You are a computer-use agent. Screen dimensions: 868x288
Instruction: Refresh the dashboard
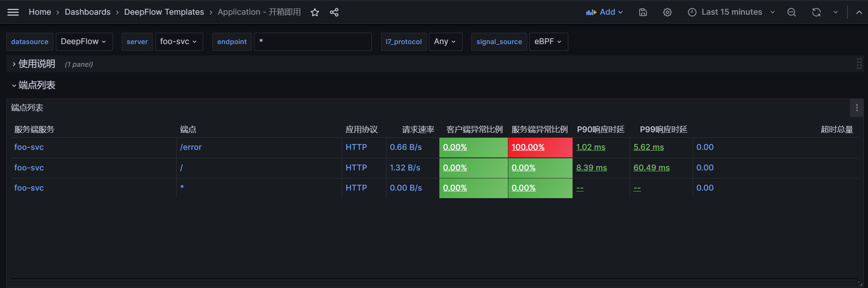pos(816,12)
